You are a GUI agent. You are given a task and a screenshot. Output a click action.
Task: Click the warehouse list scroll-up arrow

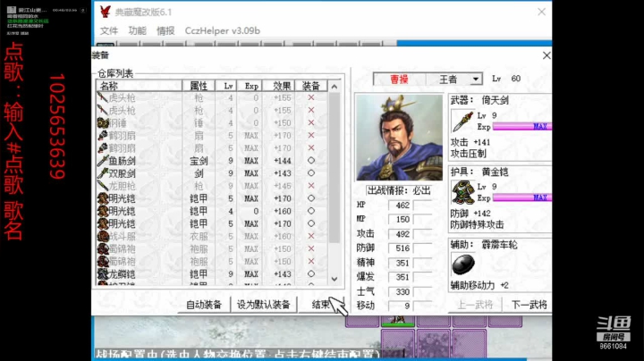point(335,87)
